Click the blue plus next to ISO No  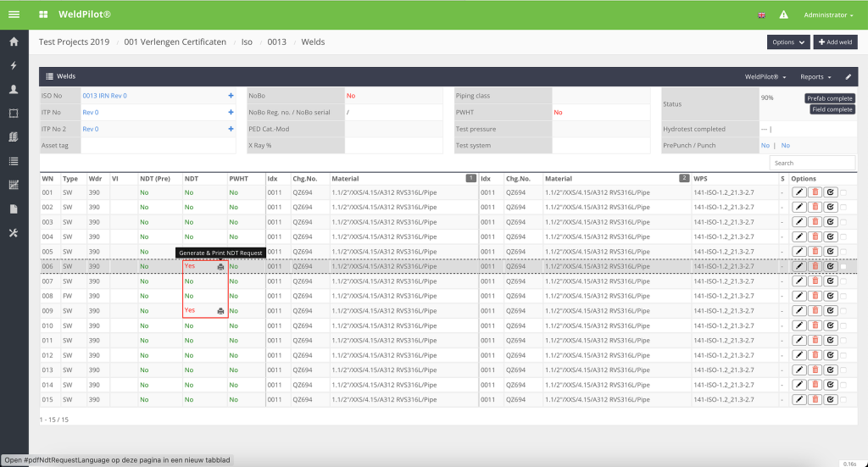231,96
